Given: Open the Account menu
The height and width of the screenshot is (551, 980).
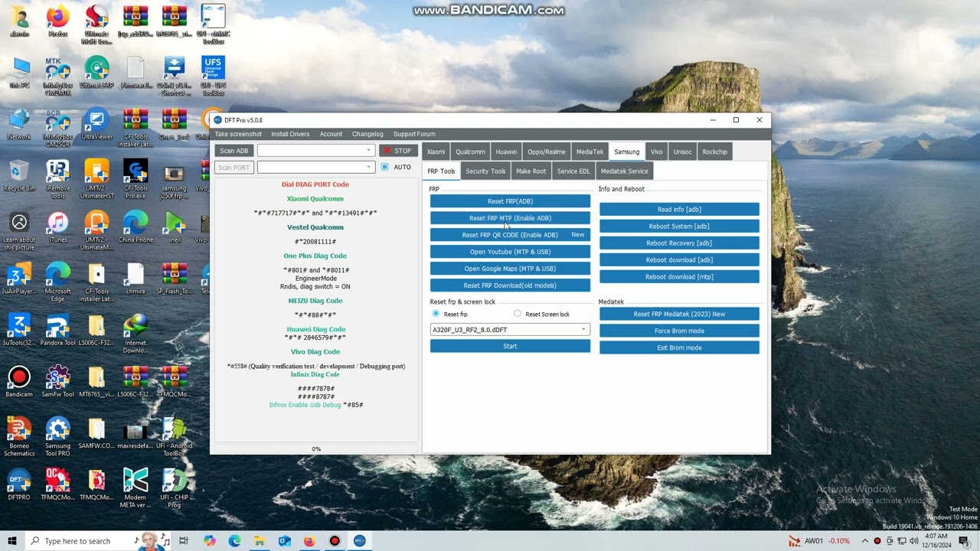Looking at the screenshot, I should pos(331,134).
